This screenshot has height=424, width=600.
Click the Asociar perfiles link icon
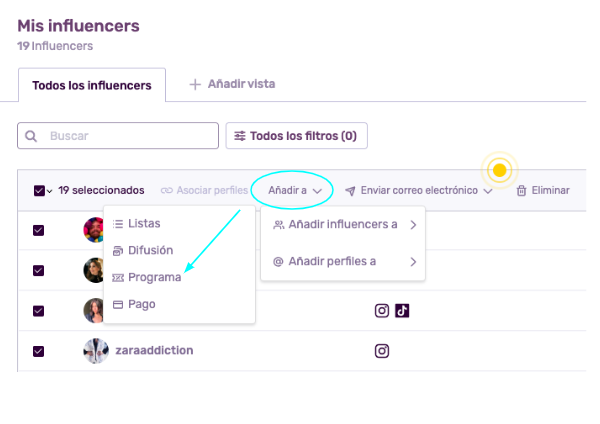coord(166,190)
